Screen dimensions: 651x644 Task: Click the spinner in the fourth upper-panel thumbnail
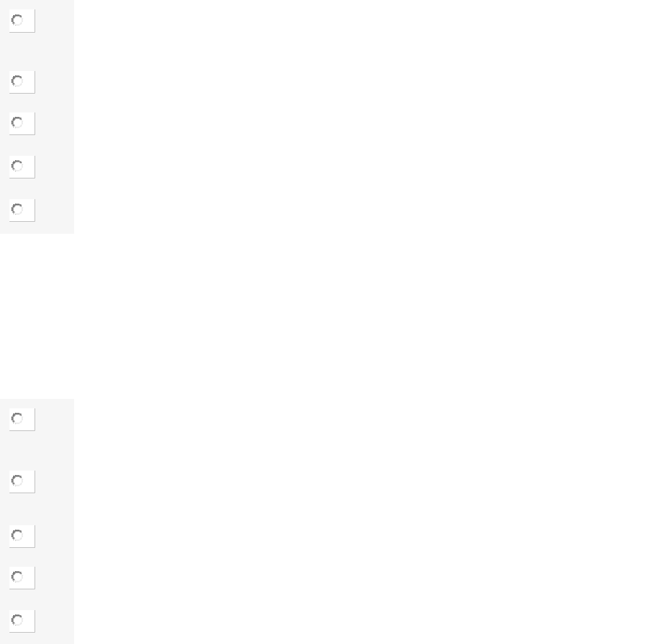click(18, 166)
